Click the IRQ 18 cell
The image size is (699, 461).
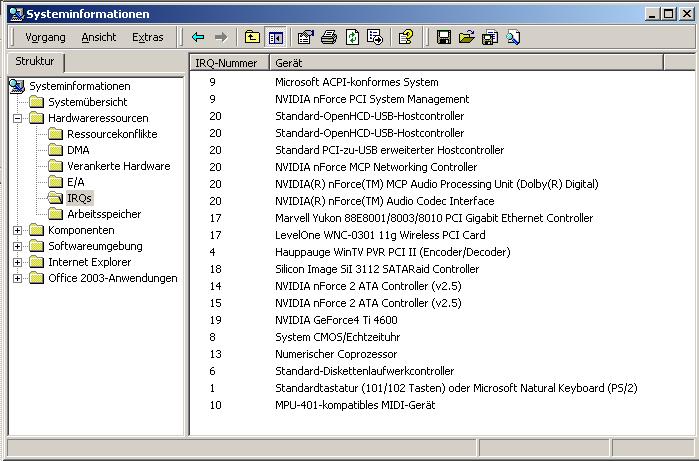coord(215,269)
